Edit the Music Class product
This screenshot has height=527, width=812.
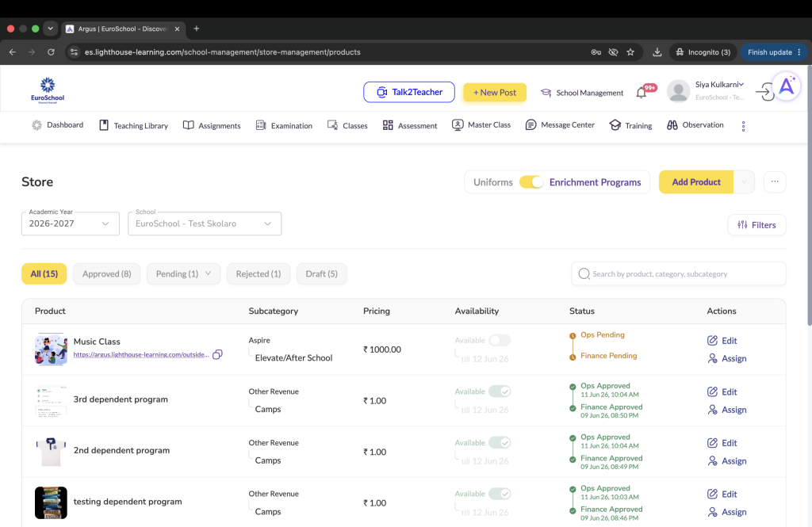point(722,341)
